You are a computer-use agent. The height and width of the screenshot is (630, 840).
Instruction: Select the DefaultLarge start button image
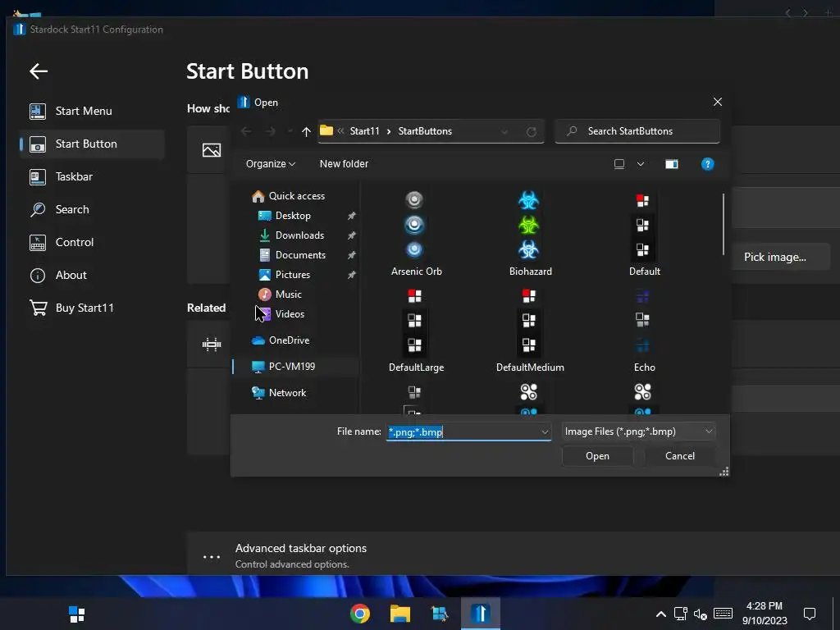coord(416,330)
